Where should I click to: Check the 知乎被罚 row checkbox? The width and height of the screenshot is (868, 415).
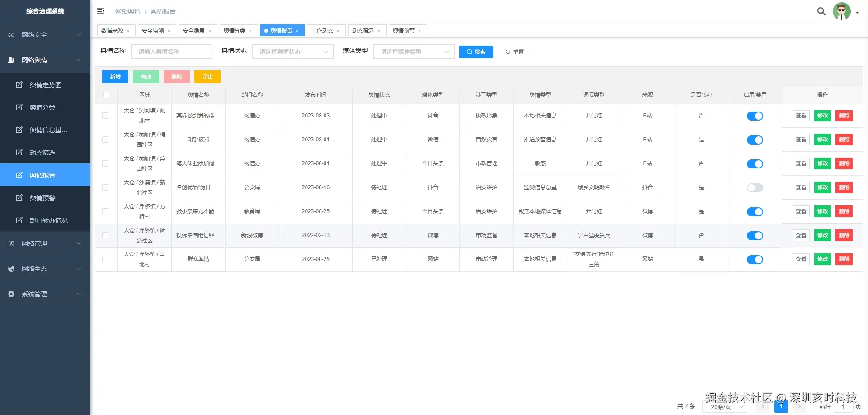tap(105, 140)
